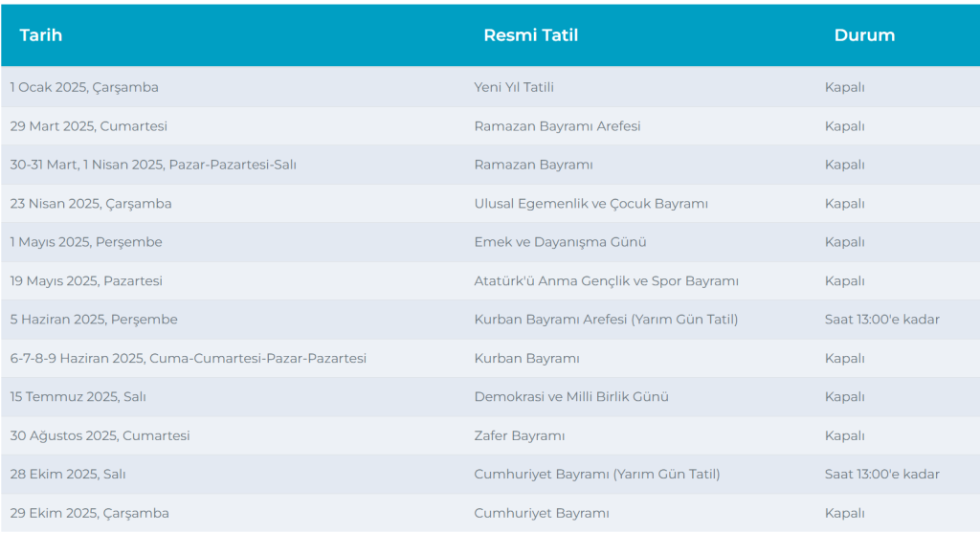Click Kapalı status for 29 Ekim row
The height and width of the screenshot is (533, 980).
click(x=844, y=514)
